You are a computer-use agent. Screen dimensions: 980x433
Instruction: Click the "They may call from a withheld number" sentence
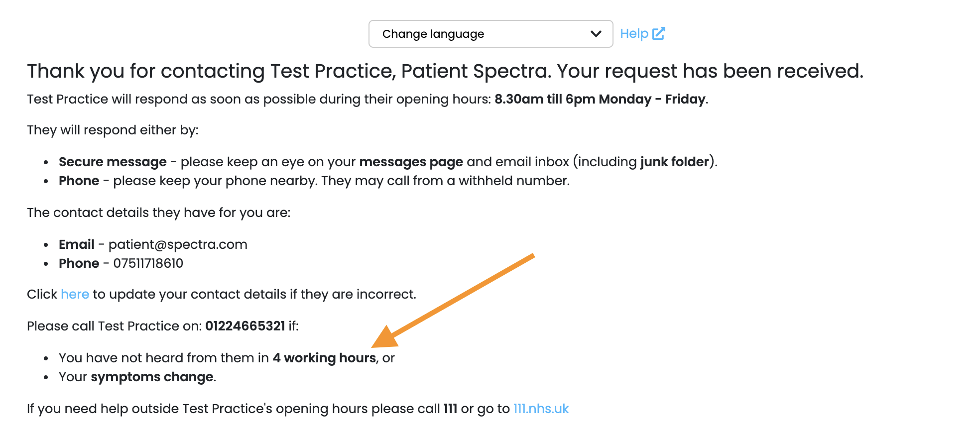click(445, 181)
